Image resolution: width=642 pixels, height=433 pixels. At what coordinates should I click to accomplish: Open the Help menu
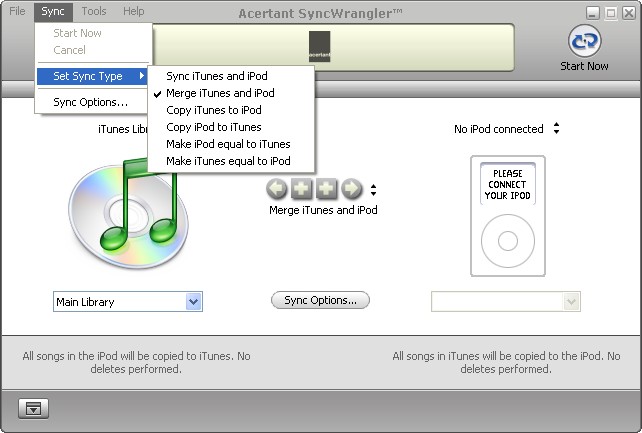(x=133, y=11)
